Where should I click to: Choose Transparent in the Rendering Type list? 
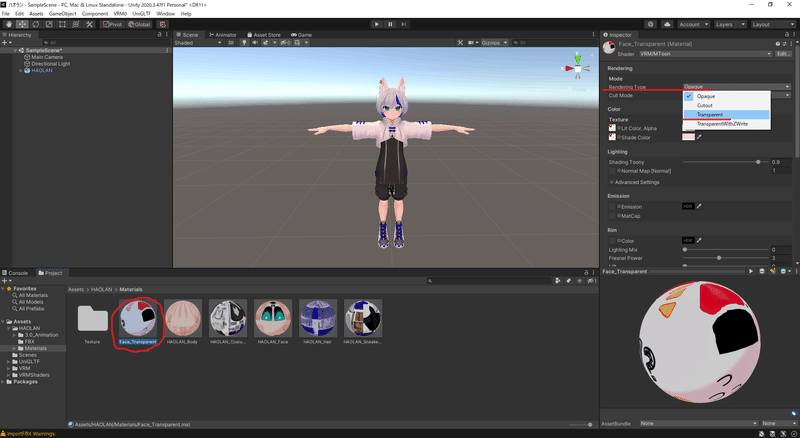726,114
